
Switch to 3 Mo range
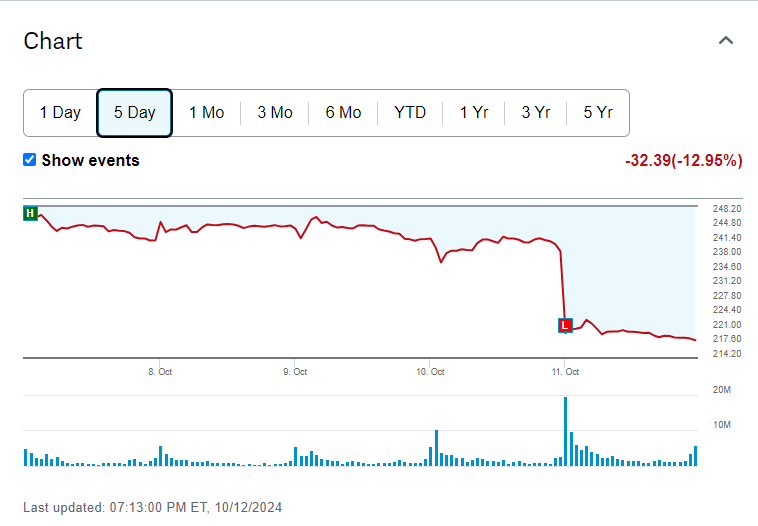(275, 113)
